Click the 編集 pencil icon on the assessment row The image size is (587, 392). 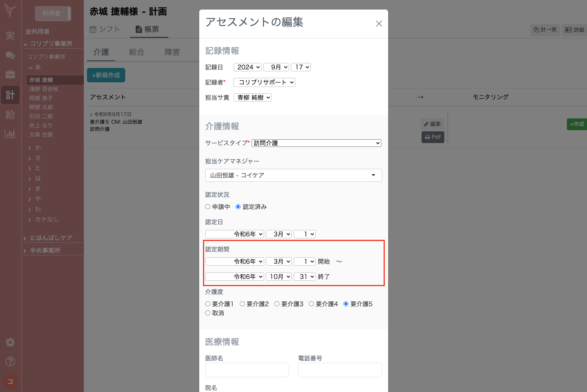(x=433, y=124)
